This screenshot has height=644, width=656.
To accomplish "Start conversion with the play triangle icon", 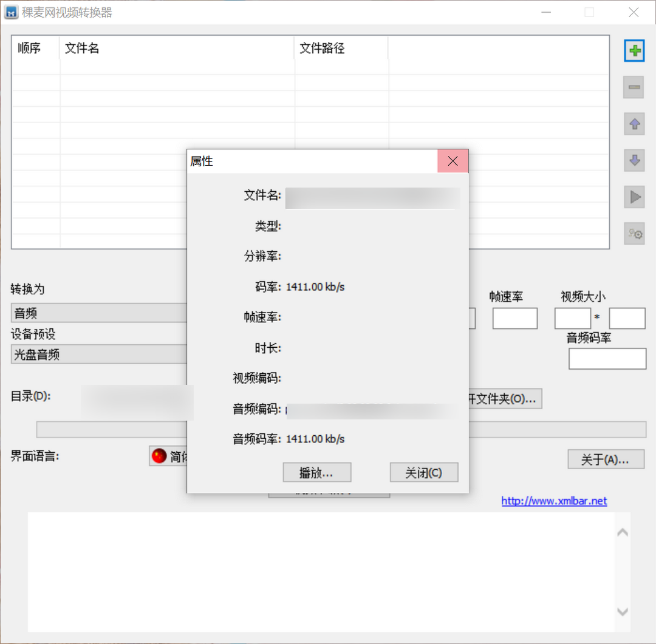I will point(634,197).
